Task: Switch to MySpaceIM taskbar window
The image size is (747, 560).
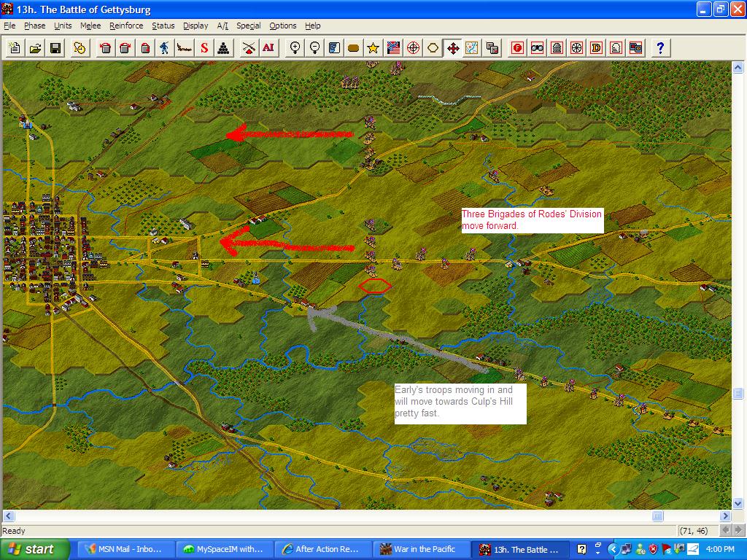Action: [223, 550]
